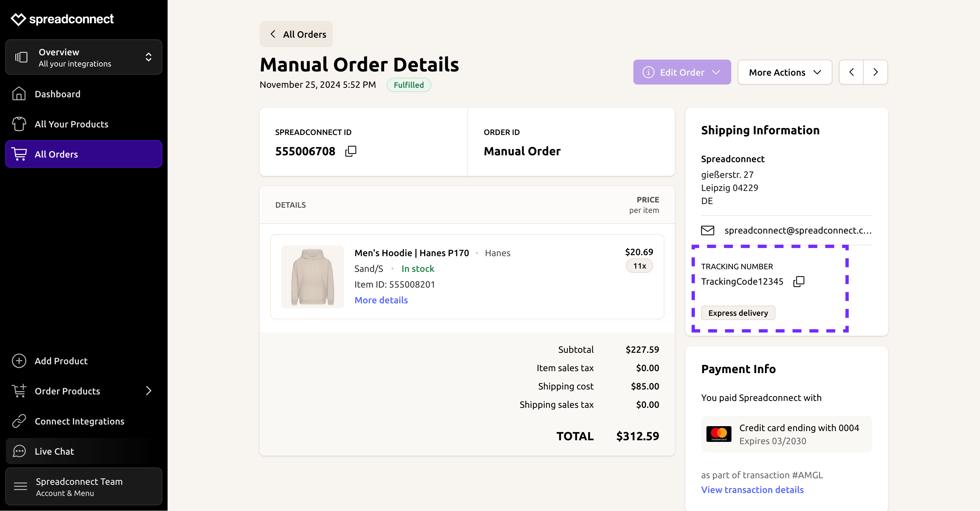This screenshot has height=511, width=980.
Task: Click the info icon on Edit Order
Action: pos(648,72)
